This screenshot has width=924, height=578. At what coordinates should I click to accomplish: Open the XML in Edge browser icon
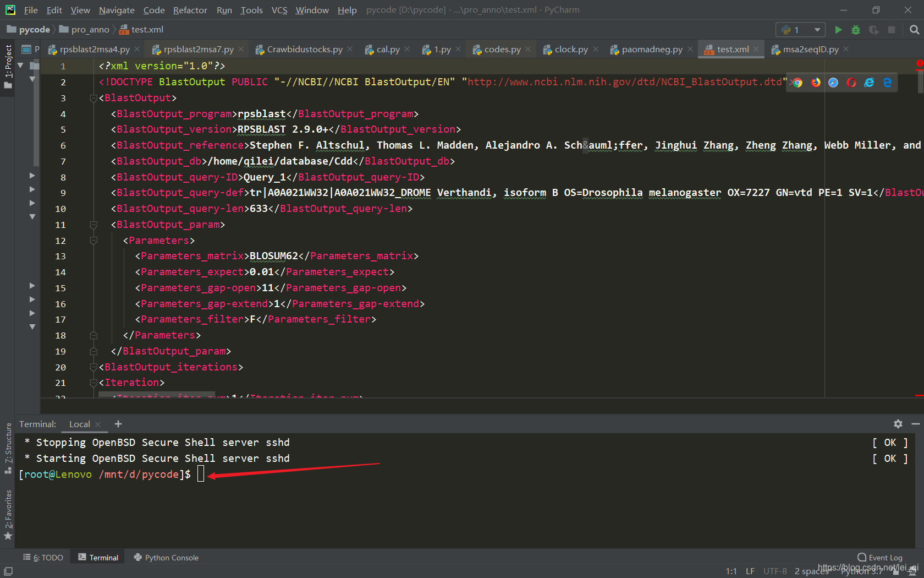[x=887, y=82]
